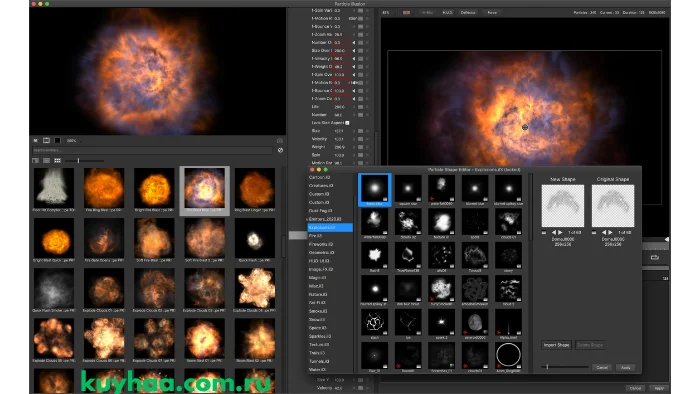Viewport: 700px width, 394px height.
Task: Adjust shape thumbnail zoom slider in shape editor
Action: coord(564,367)
